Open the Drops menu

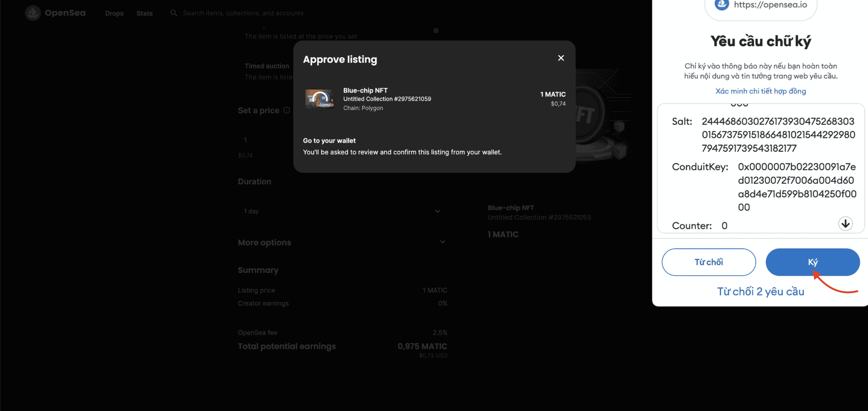114,13
